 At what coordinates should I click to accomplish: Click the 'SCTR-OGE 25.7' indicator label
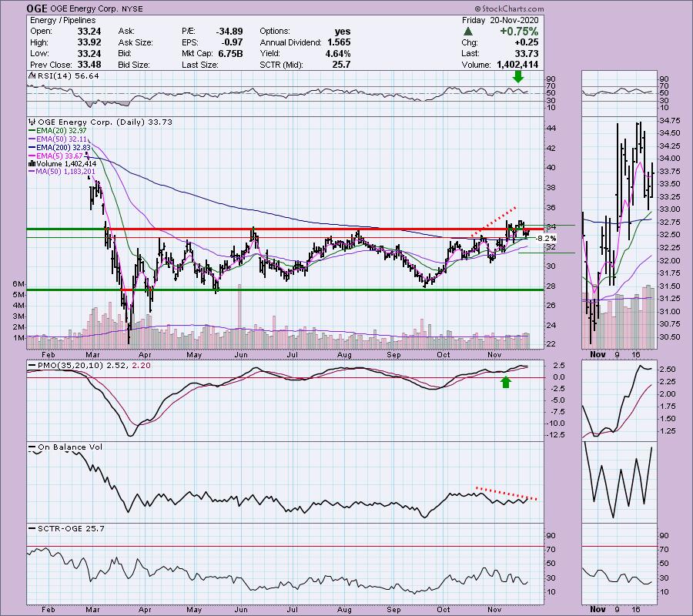click(71, 528)
